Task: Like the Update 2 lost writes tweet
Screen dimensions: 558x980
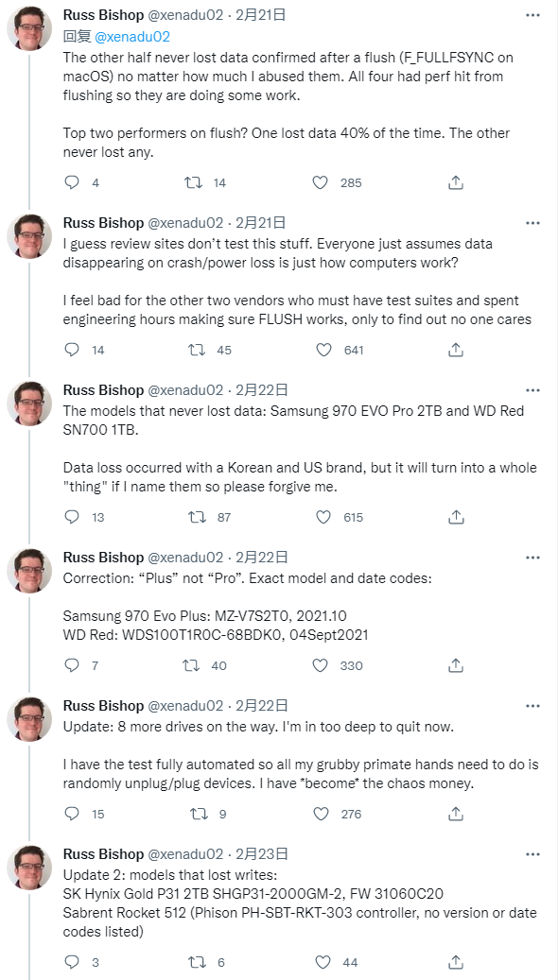Action: point(322,962)
